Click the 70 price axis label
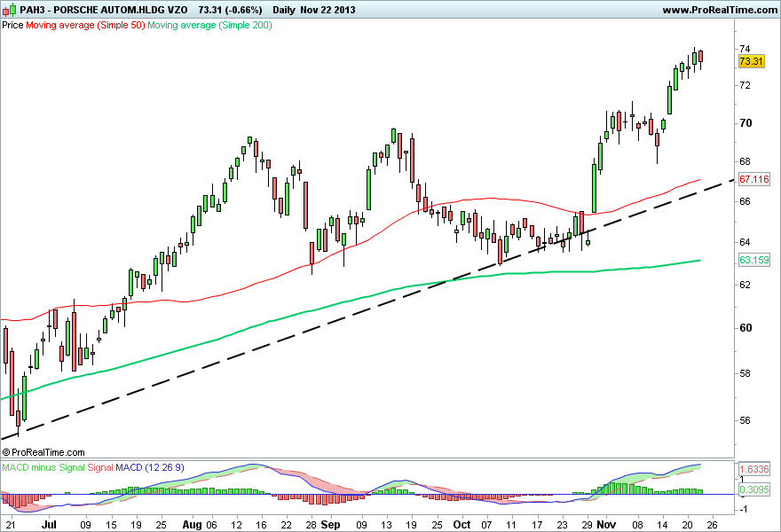This screenshot has width=781, height=532. point(745,123)
